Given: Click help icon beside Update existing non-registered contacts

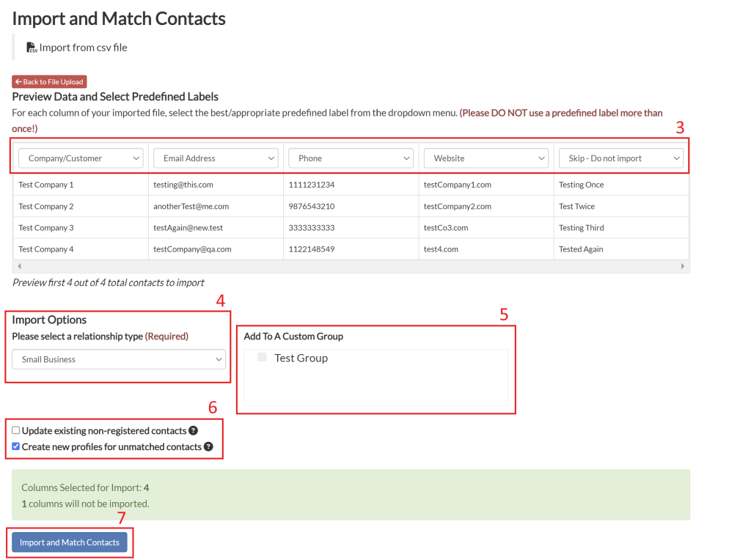Looking at the screenshot, I should point(193,431).
